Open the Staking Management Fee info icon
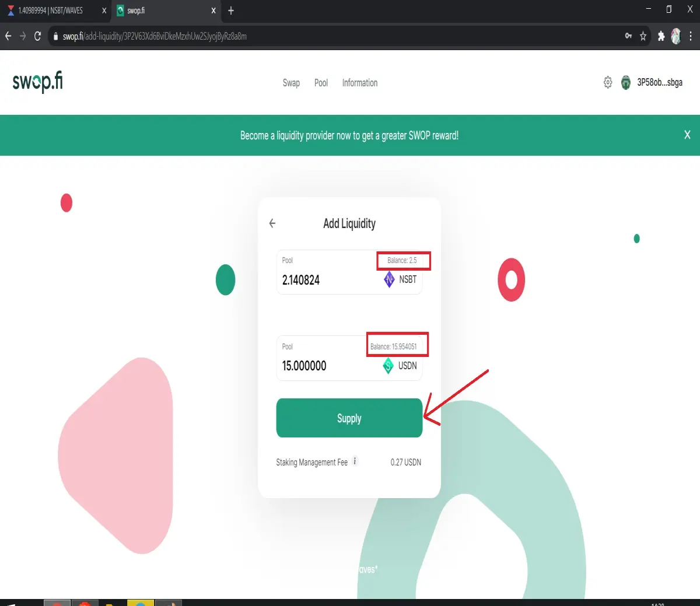This screenshot has width=700, height=606. click(x=355, y=461)
